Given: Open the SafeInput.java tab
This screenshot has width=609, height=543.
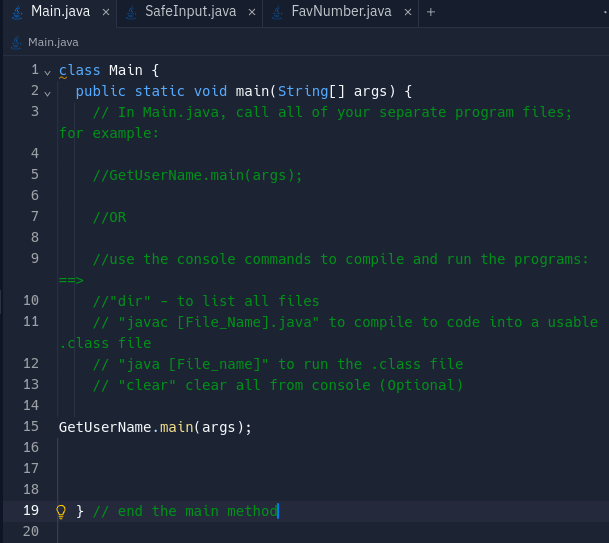Looking at the screenshot, I should (x=190, y=12).
